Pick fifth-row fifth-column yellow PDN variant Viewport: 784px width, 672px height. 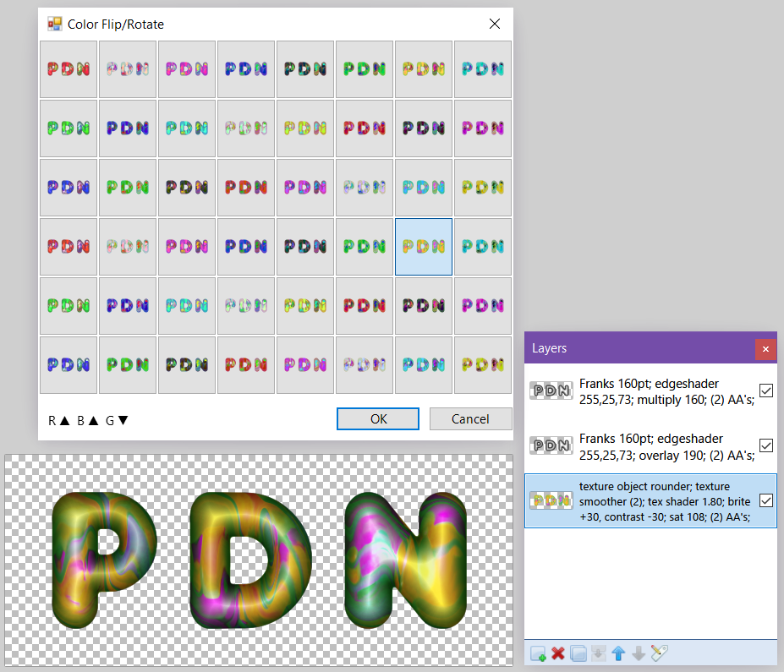[305, 306]
